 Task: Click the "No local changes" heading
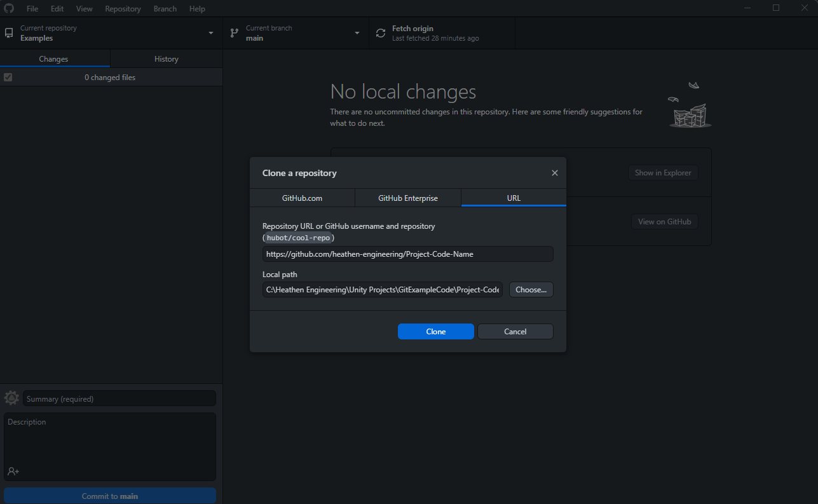point(403,92)
